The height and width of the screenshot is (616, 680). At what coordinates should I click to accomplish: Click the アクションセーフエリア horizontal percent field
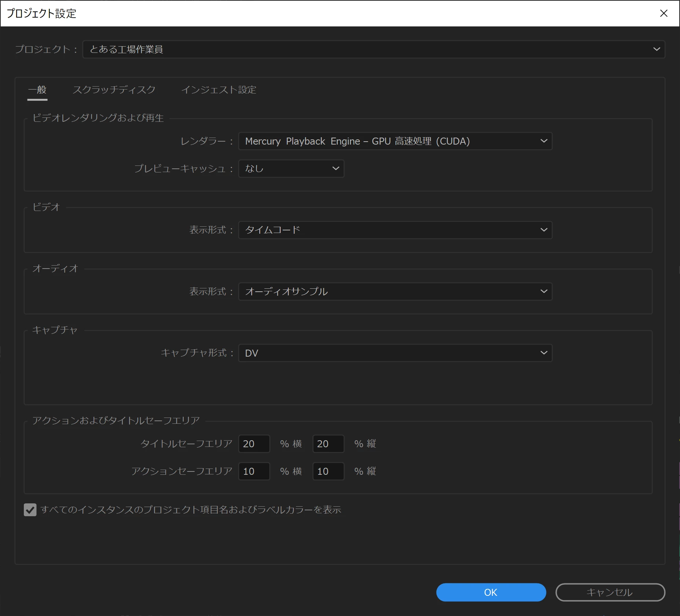pos(254,471)
